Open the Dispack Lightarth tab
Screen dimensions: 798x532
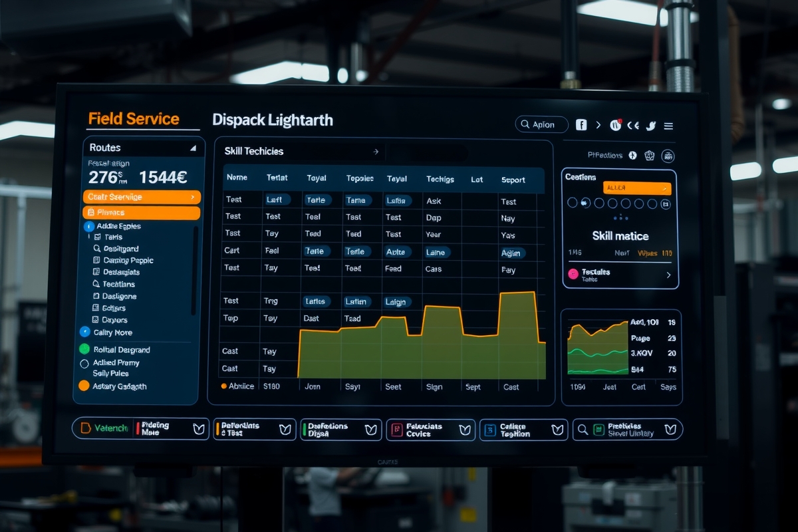[x=273, y=120]
